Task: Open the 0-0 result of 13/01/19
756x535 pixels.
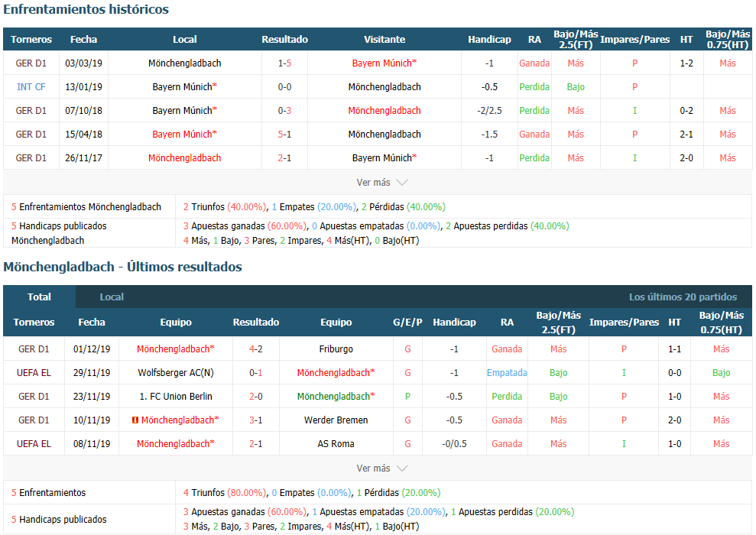Action: [284, 87]
